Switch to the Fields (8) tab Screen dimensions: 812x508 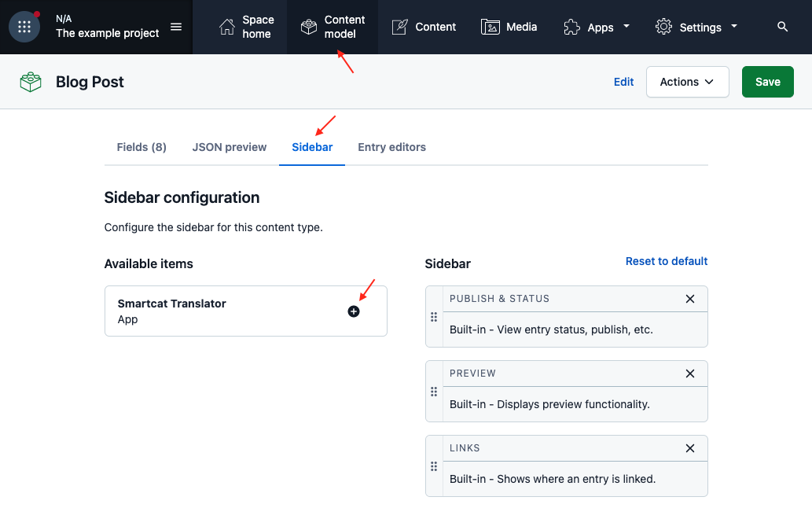point(141,147)
